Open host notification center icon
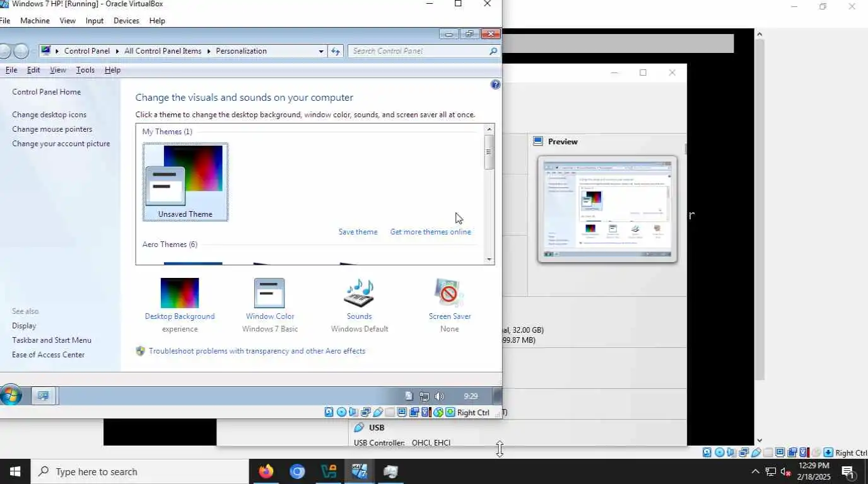Image resolution: width=868 pixels, height=484 pixels. (x=848, y=471)
